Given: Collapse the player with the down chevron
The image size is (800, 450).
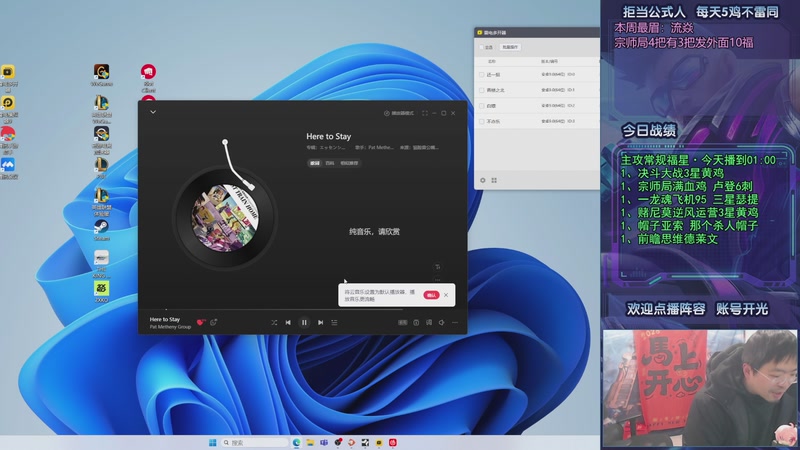Looking at the screenshot, I should tap(153, 112).
